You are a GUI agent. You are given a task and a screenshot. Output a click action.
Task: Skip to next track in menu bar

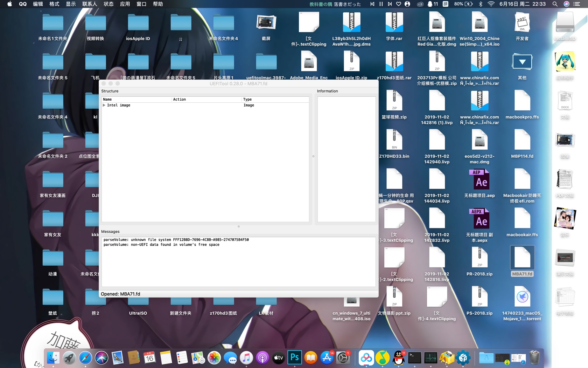[x=390, y=4]
